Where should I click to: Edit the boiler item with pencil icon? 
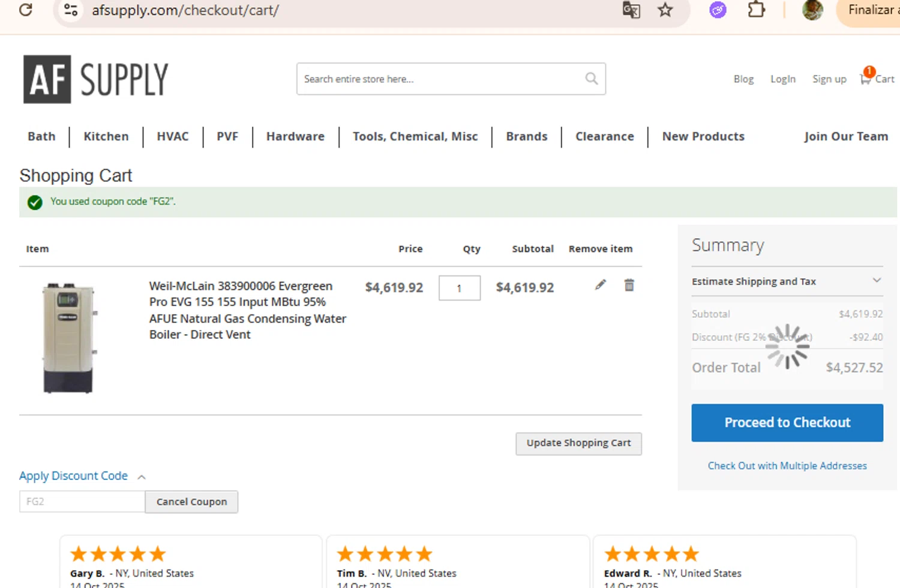click(601, 285)
